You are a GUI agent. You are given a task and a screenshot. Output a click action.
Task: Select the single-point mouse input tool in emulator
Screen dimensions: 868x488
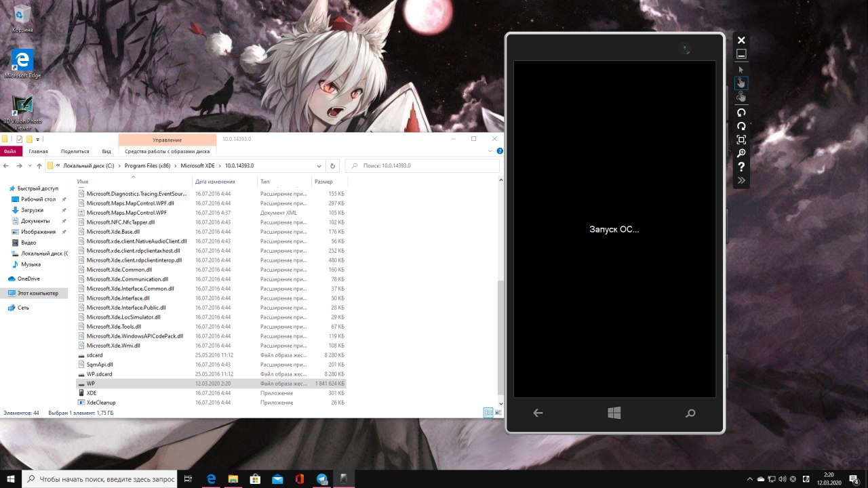click(741, 69)
